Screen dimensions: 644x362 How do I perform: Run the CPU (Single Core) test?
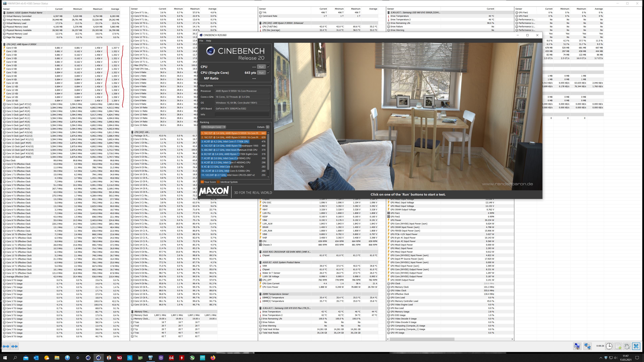pyautogui.click(x=261, y=73)
